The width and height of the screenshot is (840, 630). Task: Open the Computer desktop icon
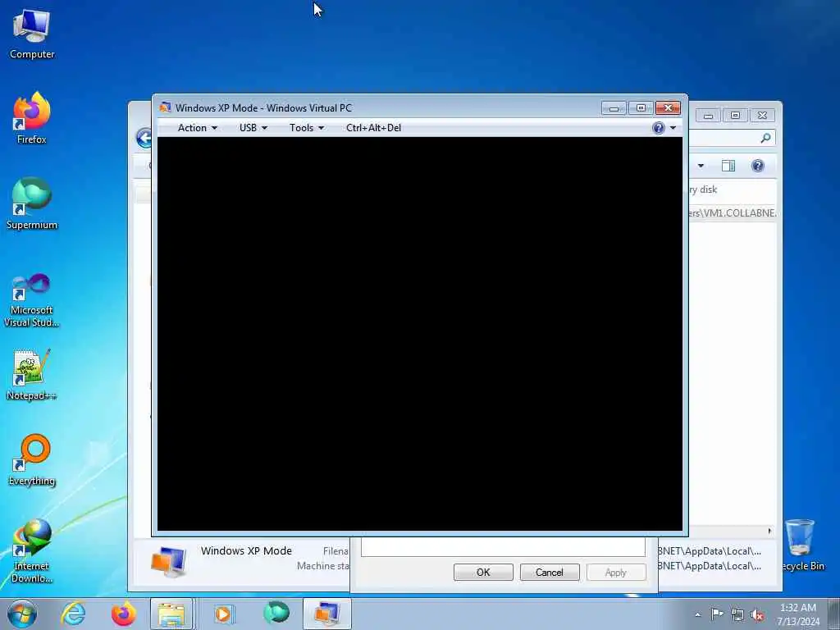[32, 33]
